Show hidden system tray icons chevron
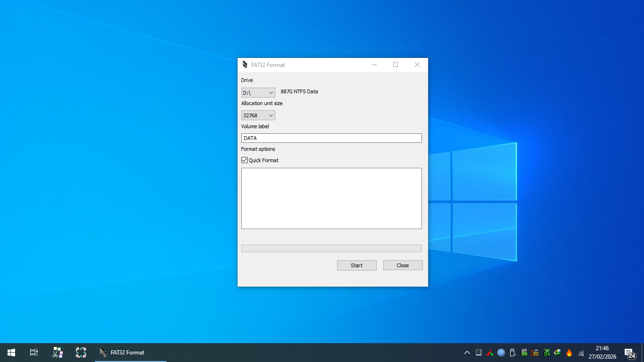644x362 pixels. pos(467,353)
